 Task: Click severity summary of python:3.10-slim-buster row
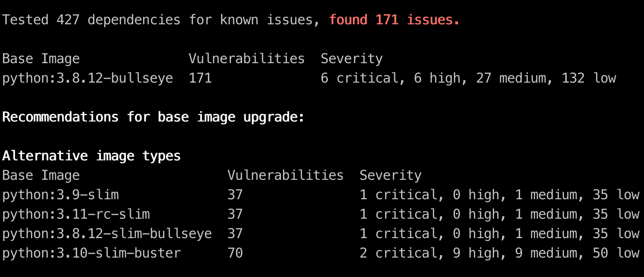[x=499, y=253]
